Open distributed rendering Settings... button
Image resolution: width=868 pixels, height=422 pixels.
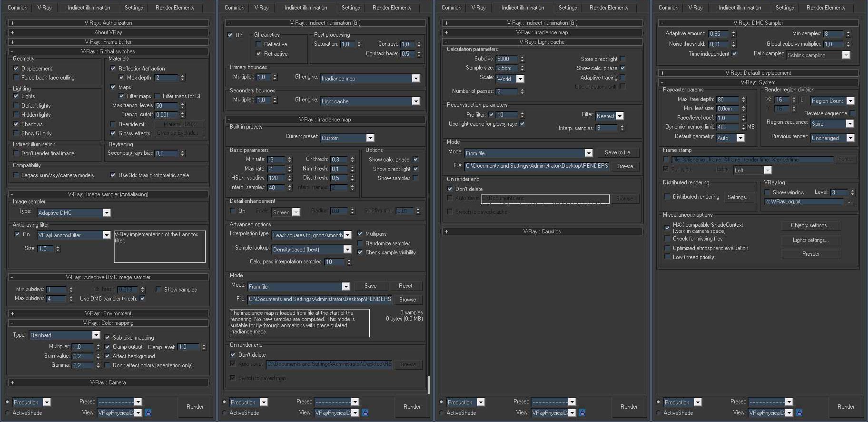[x=739, y=197]
